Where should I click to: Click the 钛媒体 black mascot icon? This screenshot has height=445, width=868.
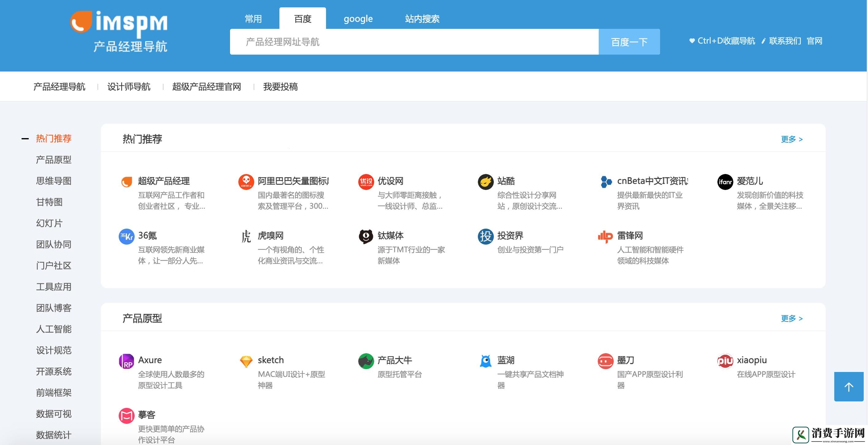tap(366, 237)
